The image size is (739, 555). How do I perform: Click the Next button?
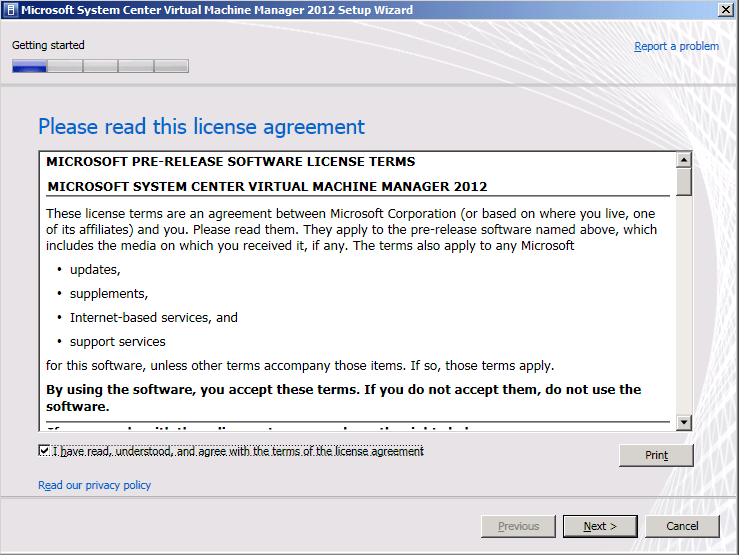pos(600,526)
